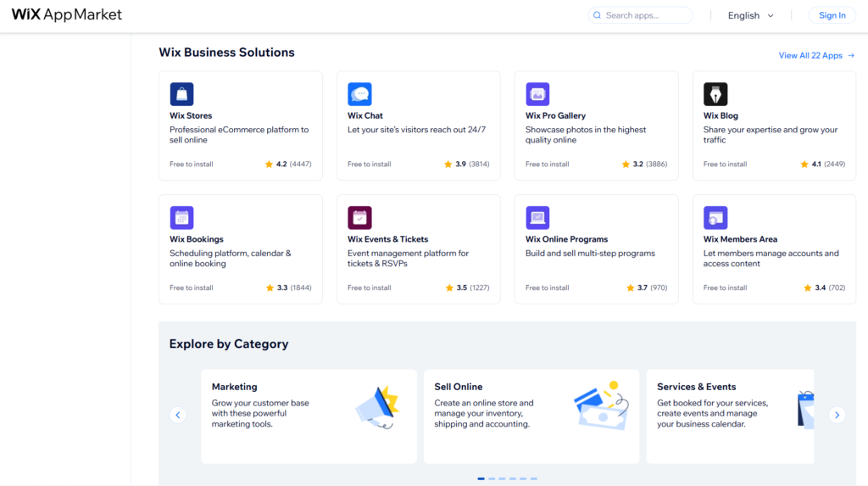Select the second carousel pagination dot
Image resolution: width=868 pixels, height=486 pixels.
492,479
